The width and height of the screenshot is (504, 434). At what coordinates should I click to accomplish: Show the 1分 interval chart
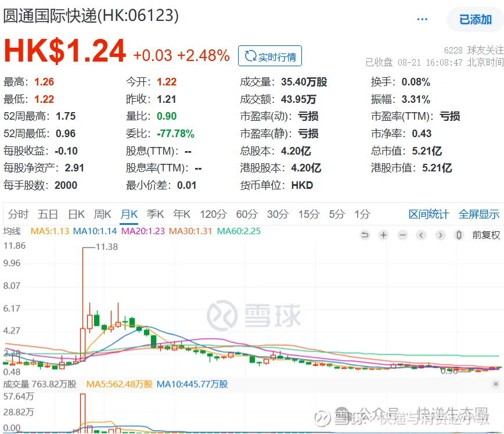pos(362,214)
